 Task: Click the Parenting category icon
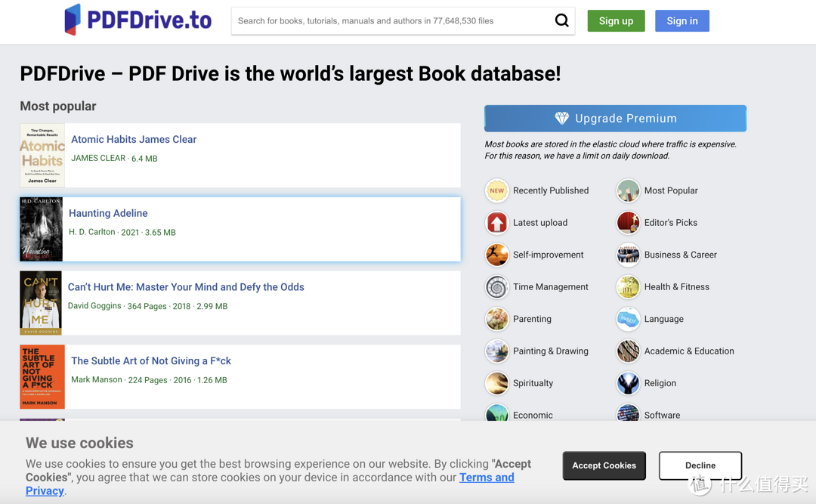pyautogui.click(x=497, y=319)
